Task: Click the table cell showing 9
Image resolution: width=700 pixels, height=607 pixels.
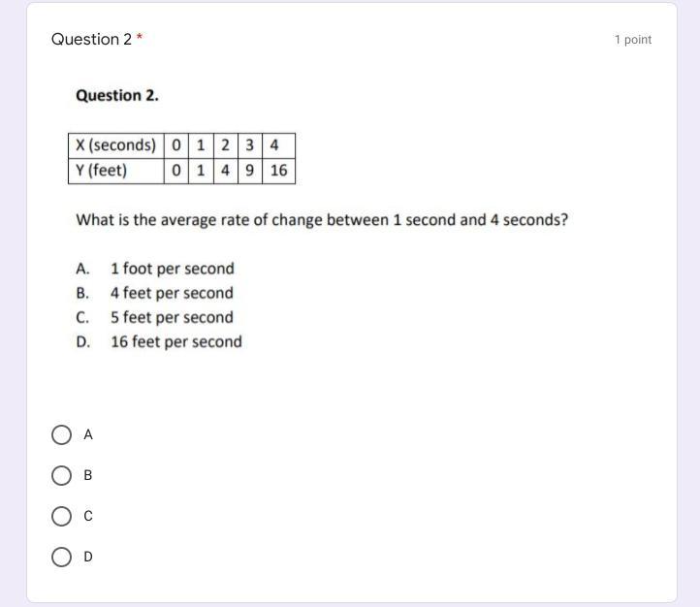Action: pyautogui.click(x=250, y=171)
